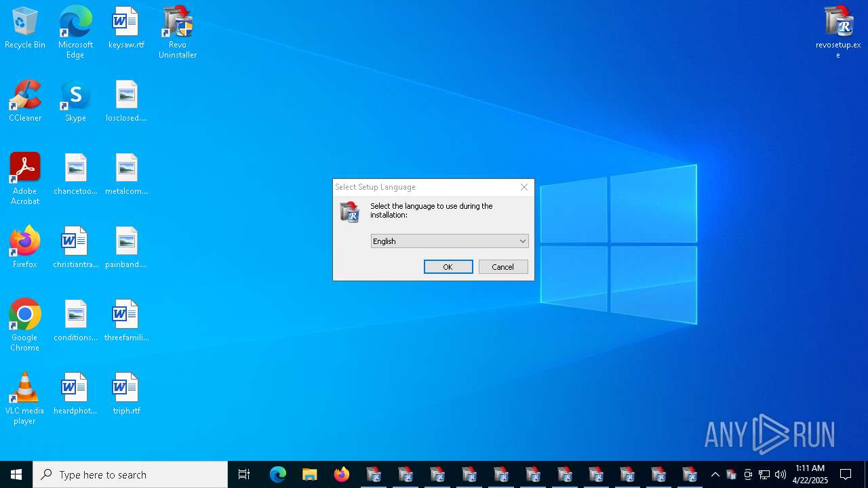Image resolution: width=868 pixels, height=488 pixels.
Task: Launch Firefox from desktop shortcut
Action: [x=25, y=248]
